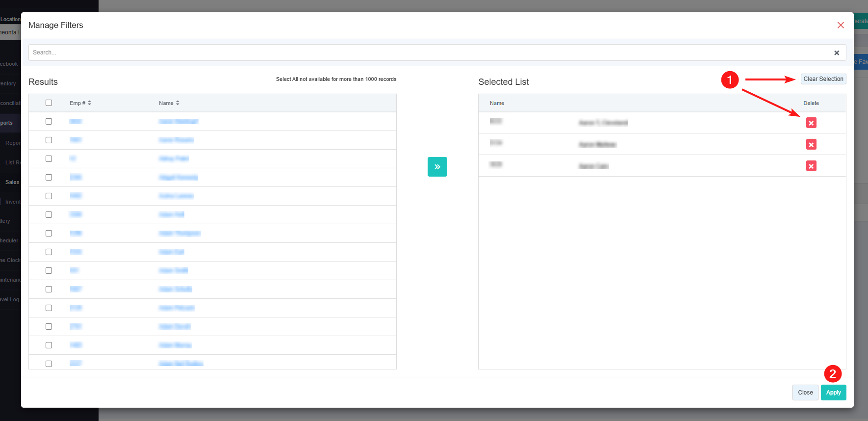The image size is (868, 421).
Task: Sort results by Name column
Action: pos(169,103)
